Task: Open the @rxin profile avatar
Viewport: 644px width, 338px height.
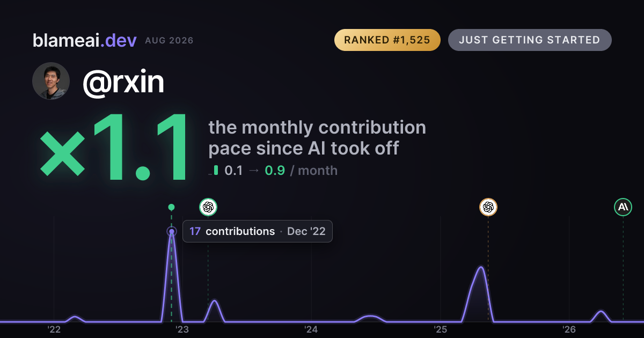Action: [51, 81]
